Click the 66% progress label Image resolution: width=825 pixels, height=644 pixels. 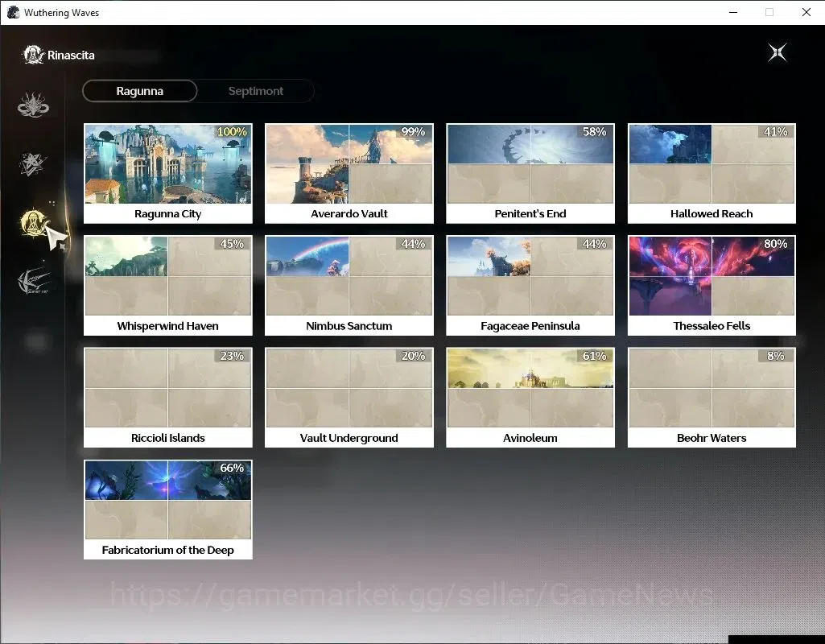[x=232, y=468]
